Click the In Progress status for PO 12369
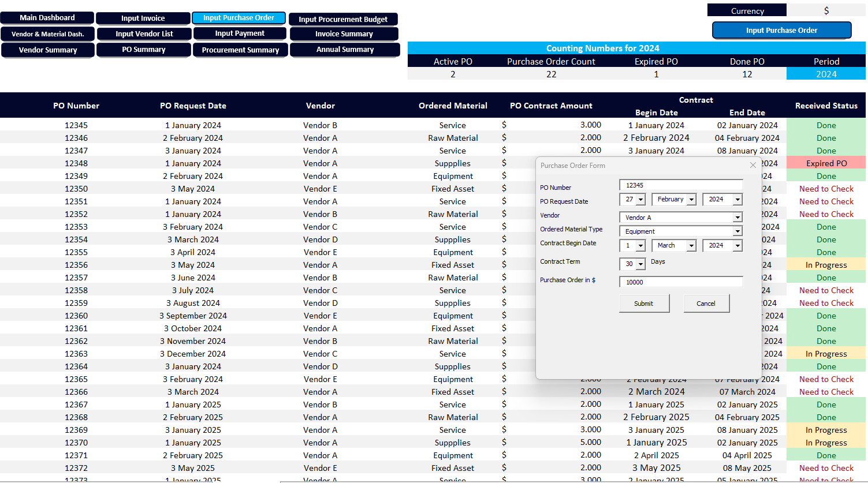This screenshot has width=868, height=483. pos(826,430)
